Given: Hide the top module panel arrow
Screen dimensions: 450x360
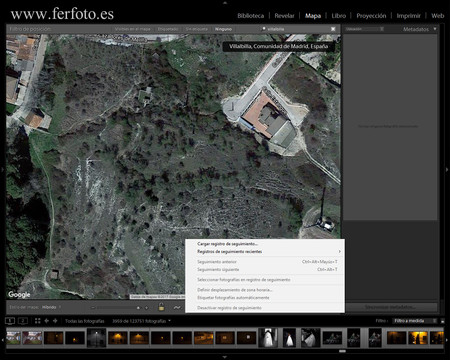Looking at the screenshot, I should click(x=225, y=2).
